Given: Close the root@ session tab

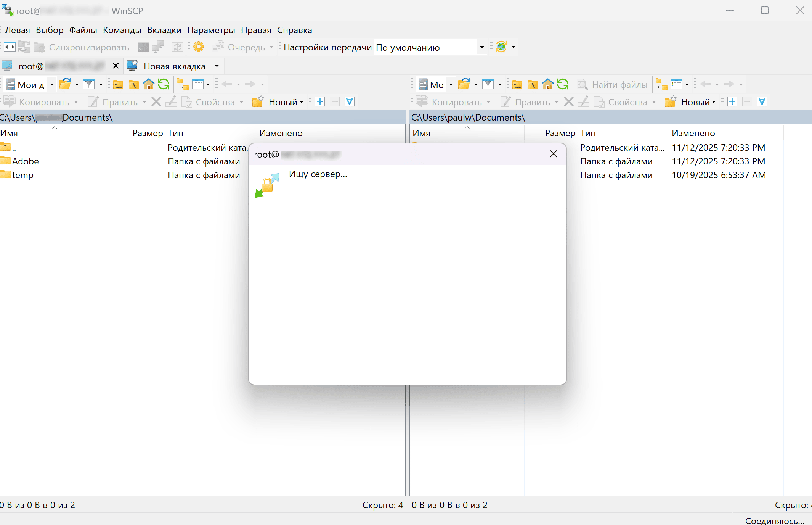Looking at the screenshot, I should (116, 66).
